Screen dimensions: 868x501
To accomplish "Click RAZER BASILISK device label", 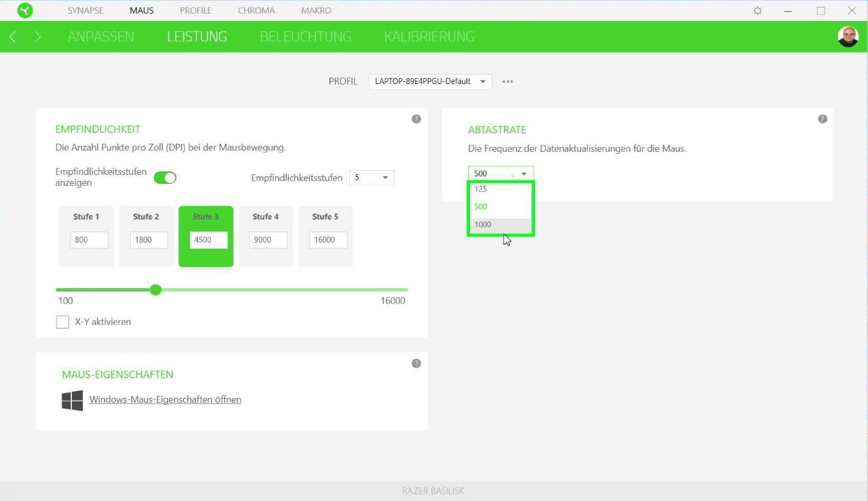I will click(x=433, y=491).
